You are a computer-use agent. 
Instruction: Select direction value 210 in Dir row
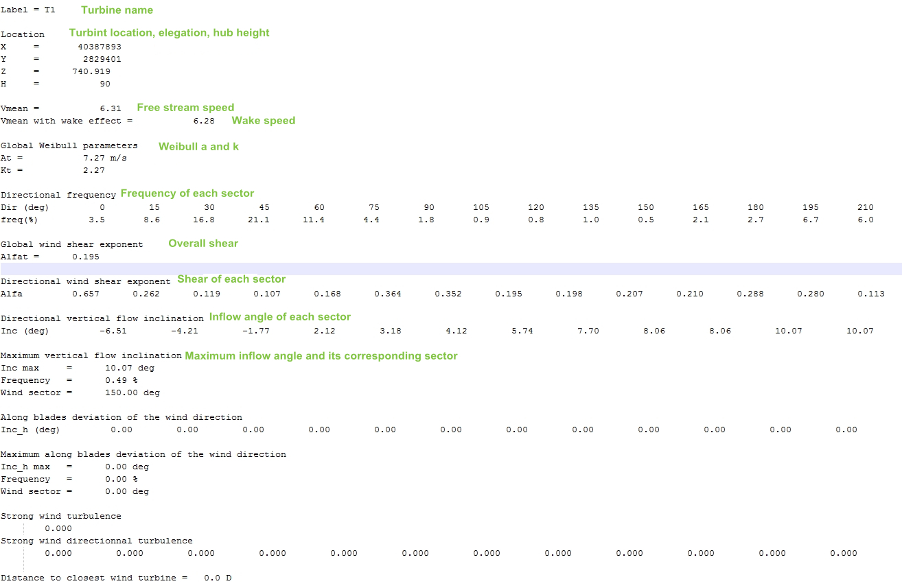[x=866, y=207]
